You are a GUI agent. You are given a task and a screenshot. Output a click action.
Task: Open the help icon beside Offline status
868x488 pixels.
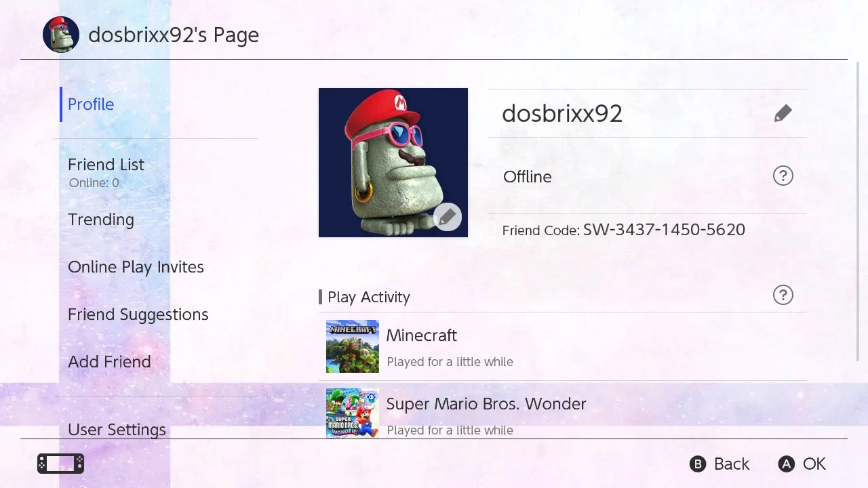coord(783,176)
